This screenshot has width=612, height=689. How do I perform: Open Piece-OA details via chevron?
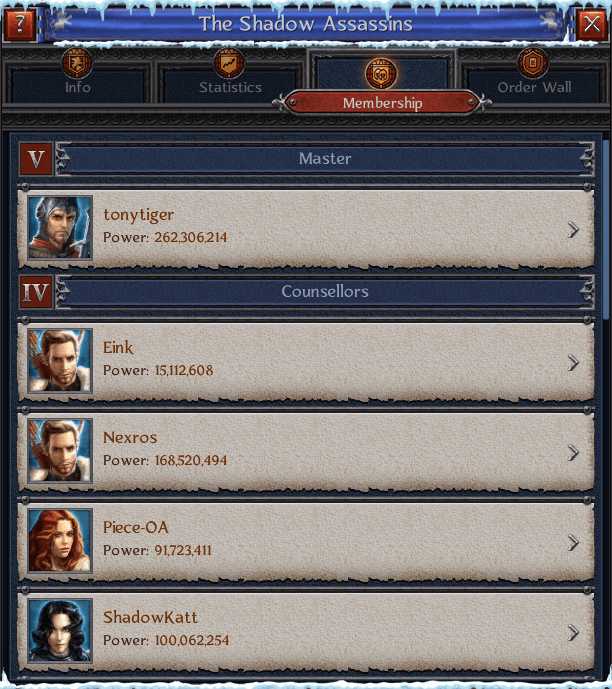coord(573,543)
